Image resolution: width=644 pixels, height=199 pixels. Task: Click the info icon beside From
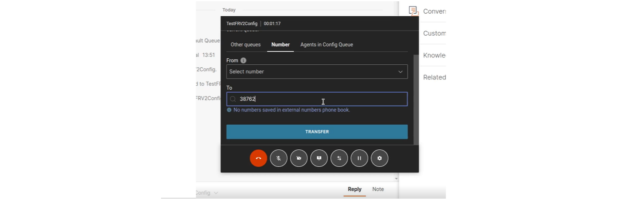point(243,61)
